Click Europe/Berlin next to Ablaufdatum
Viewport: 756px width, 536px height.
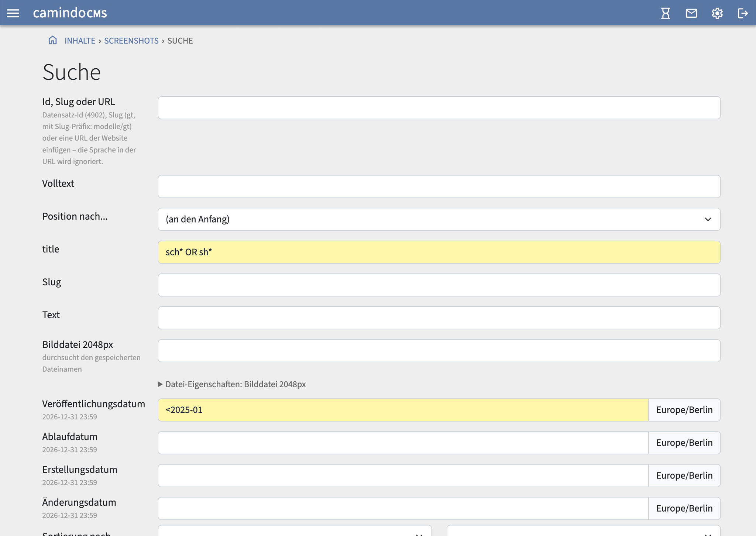[x=684, y=443]
